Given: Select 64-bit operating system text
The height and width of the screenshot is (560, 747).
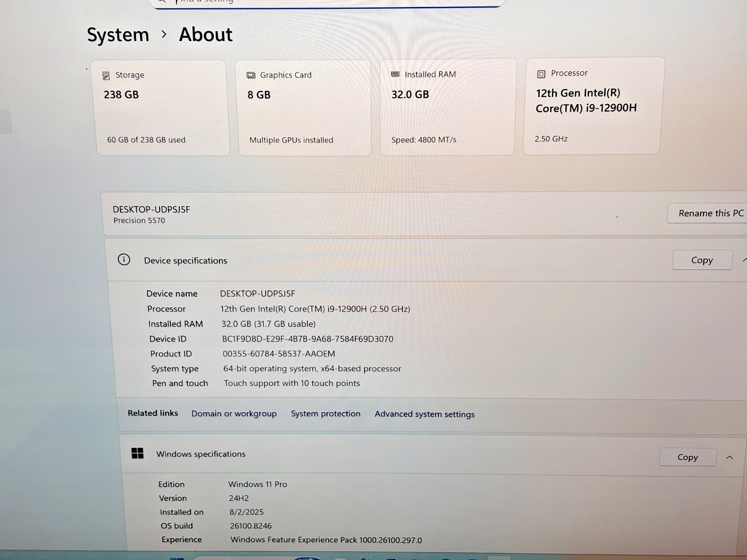Looking at the screenshot, I should tap(312, 368).
